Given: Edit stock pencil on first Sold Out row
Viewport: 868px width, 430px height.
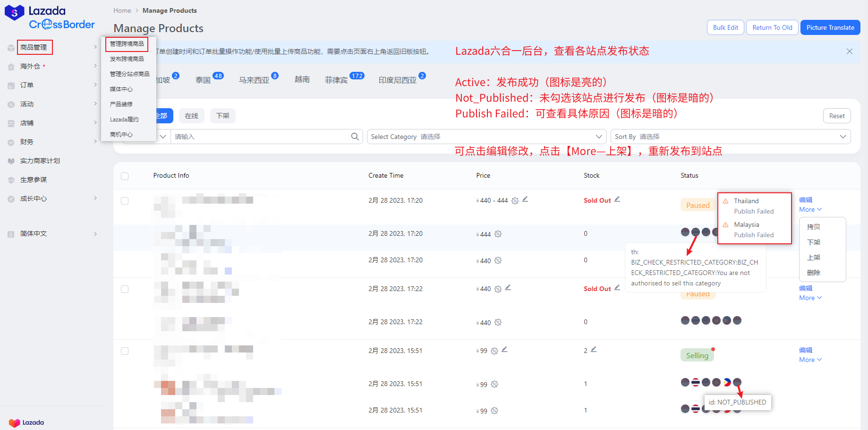Looking at the screenshot, I should tap(617, 199).
